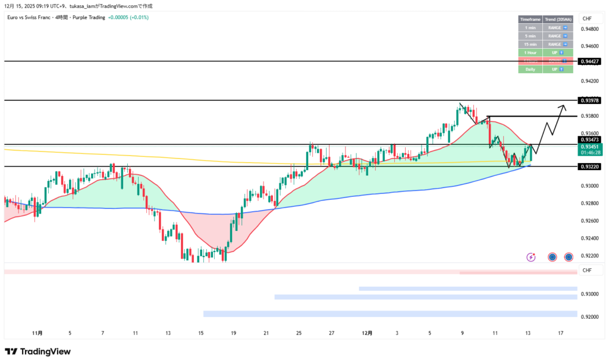
Task: Click the purple lightning bolt event icon
Action: tap(530, 257)
